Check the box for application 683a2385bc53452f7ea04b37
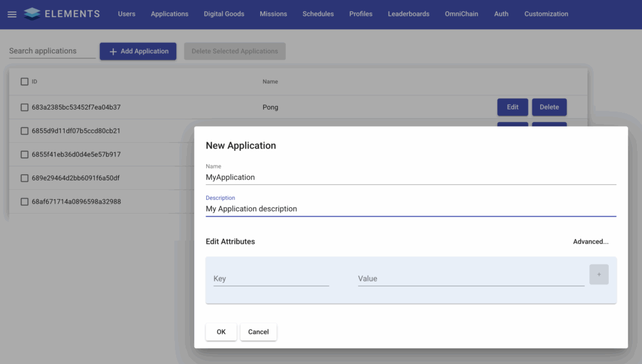The image size is (642, 364). [x=24, y=107]
